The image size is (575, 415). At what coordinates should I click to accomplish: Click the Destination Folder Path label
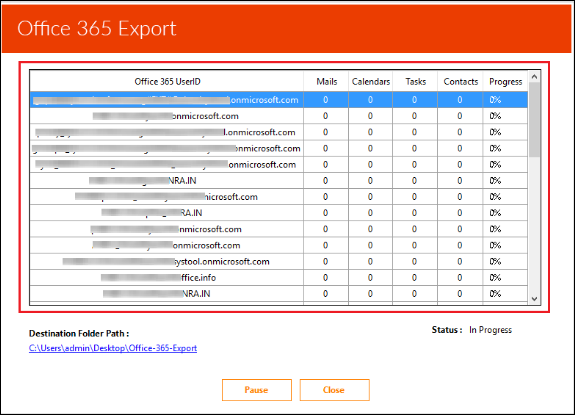click(x=79, y=334)
